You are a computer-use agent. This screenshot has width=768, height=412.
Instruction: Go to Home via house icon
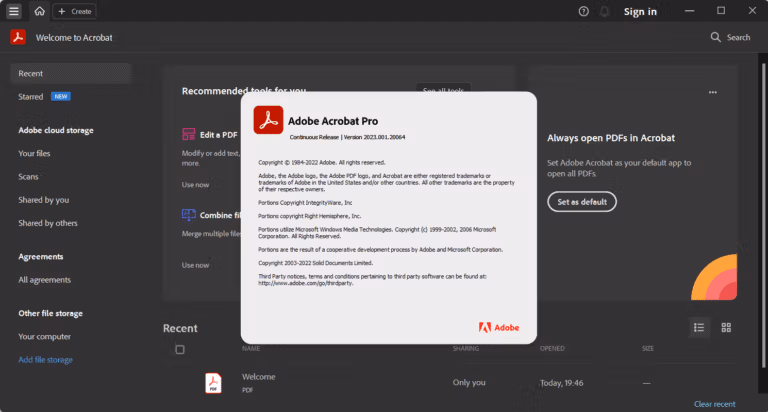coord(40,11)
